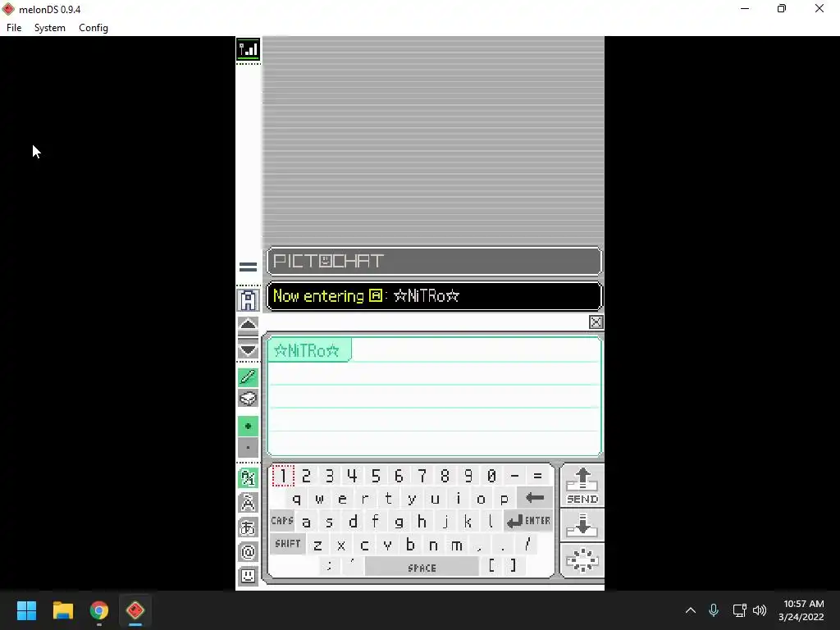The width and height of the screenshot is (840, 630).
Task: Tap the letter q key
Action: [296, 499]
